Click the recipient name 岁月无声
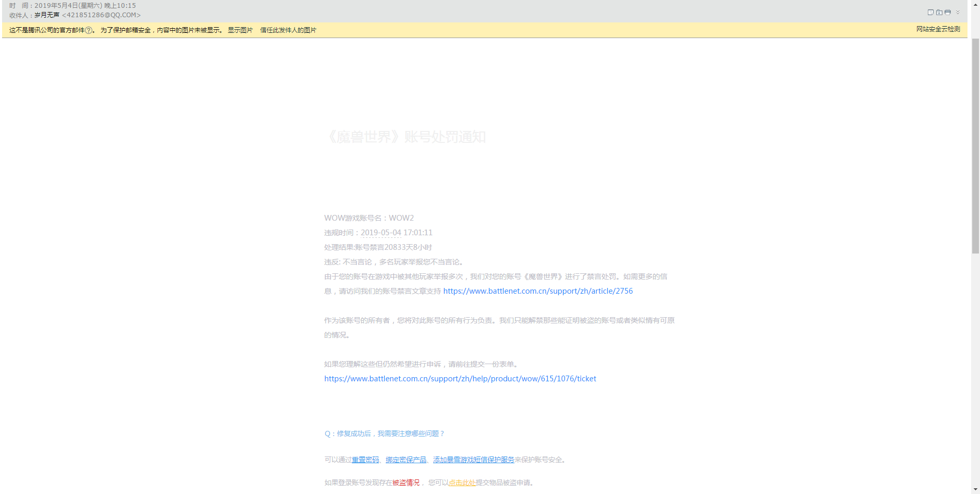980x494 pixels. point(47,15)
